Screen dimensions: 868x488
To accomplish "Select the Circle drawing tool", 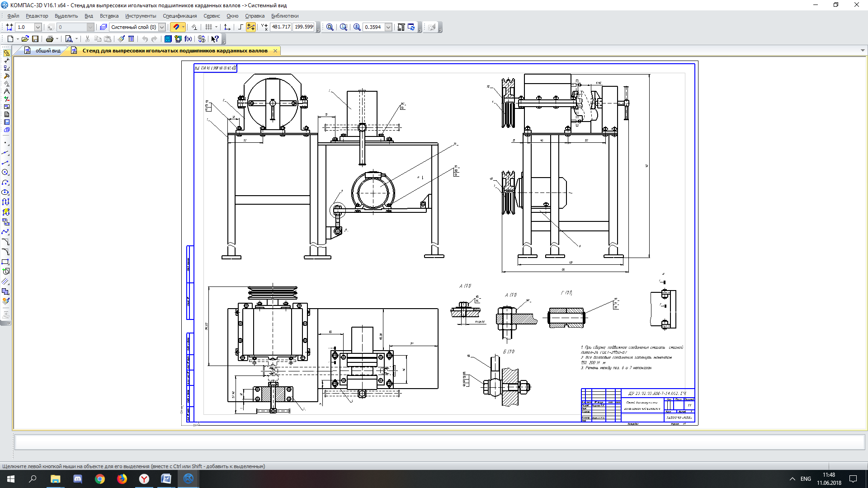I will click(5, 172).
